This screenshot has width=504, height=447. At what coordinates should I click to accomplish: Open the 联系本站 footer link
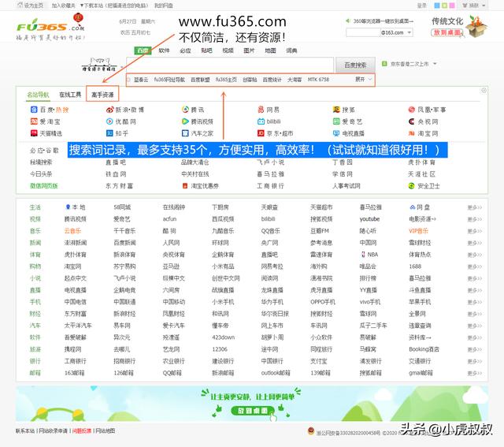(x=25, y=430)
